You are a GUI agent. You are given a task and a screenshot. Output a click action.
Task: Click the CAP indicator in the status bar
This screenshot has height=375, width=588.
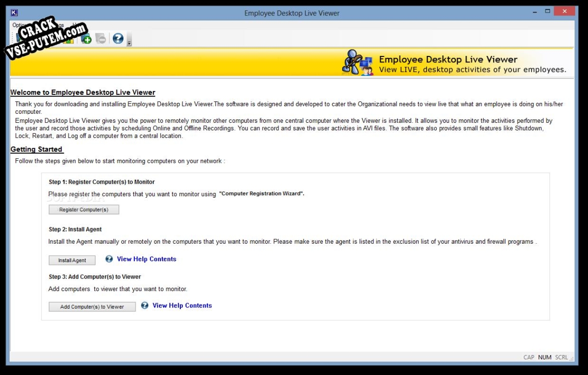tap(529, 358)
